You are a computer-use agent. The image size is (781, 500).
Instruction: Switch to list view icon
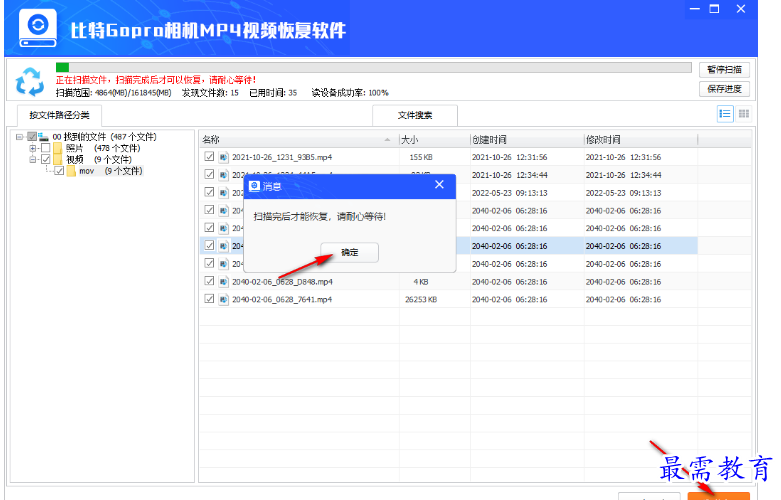[725, 114]
